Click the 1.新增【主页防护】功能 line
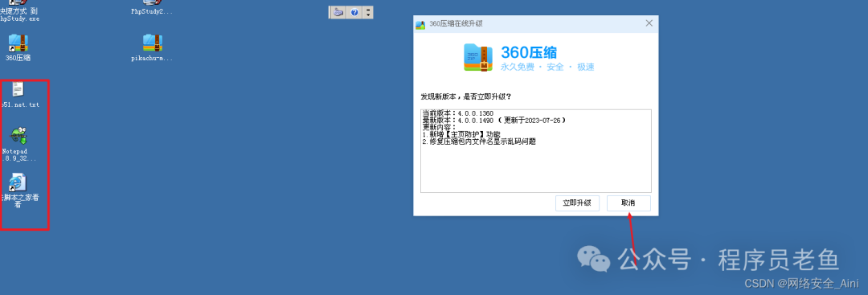The image size is (868, 295). coord(461,134)
